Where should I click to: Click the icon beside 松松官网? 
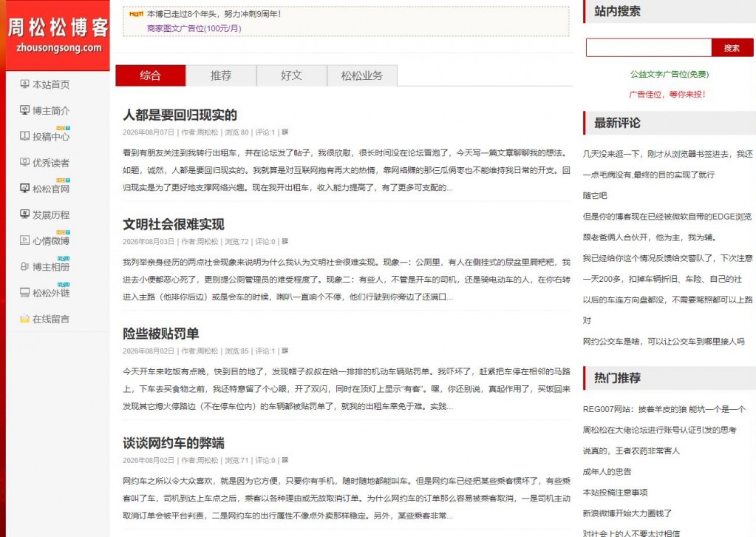click(24, 188)
